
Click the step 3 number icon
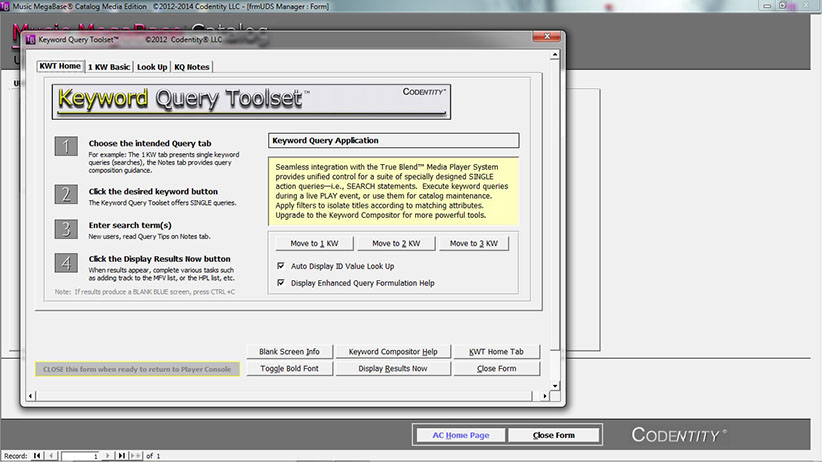coord(66,229)
